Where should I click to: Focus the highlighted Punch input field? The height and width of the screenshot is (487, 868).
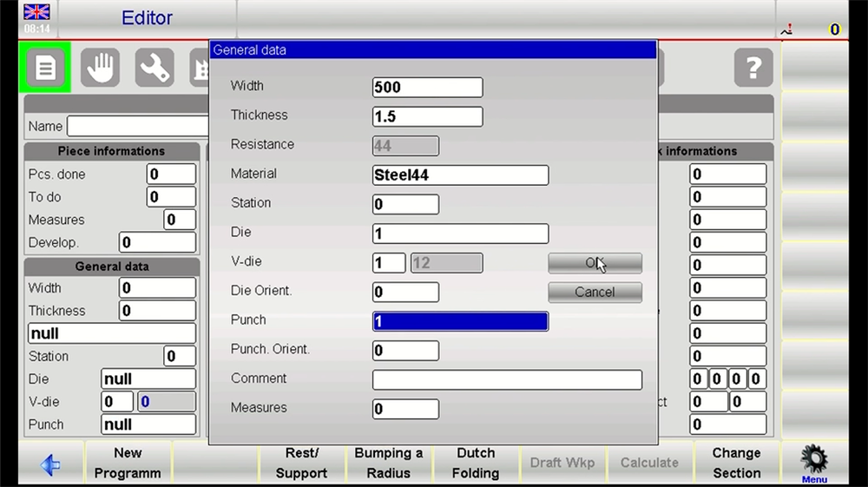(x=460, y=321)
